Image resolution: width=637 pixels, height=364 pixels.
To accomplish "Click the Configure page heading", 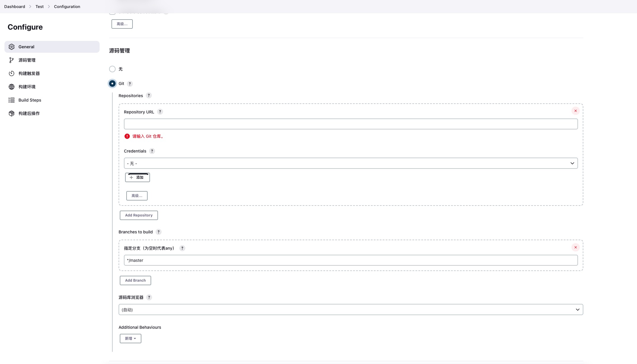I will [x=25, y=27].
